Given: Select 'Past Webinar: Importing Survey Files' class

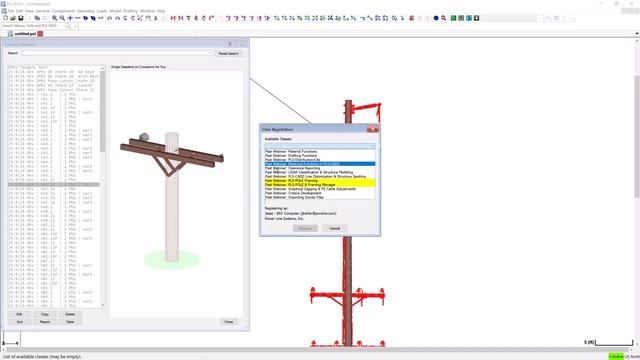Looking at the screenshot, I should pyautogui.click(x=320, y=197).
